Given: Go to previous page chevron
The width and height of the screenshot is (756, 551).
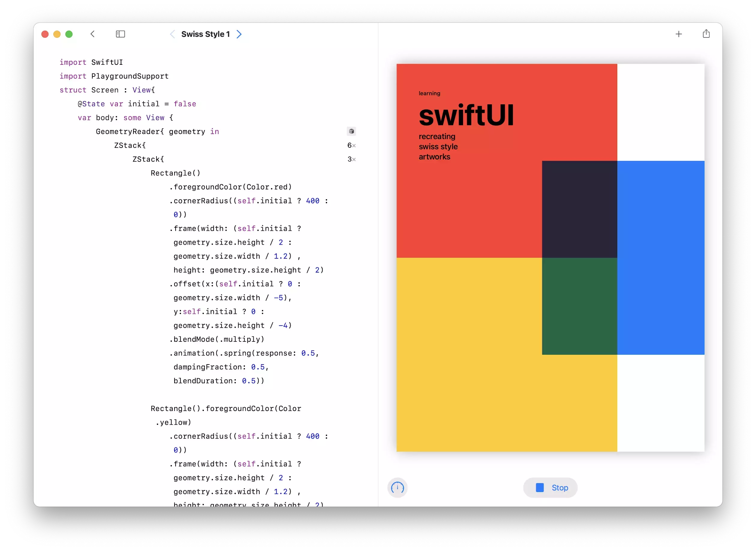Looking at the screenshot, I should tap(172, 34).
